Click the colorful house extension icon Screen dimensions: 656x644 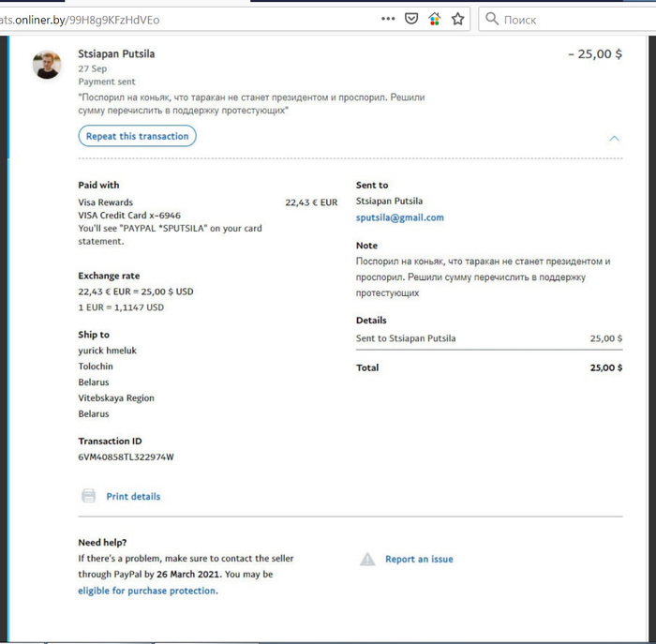tap(434, 19)
